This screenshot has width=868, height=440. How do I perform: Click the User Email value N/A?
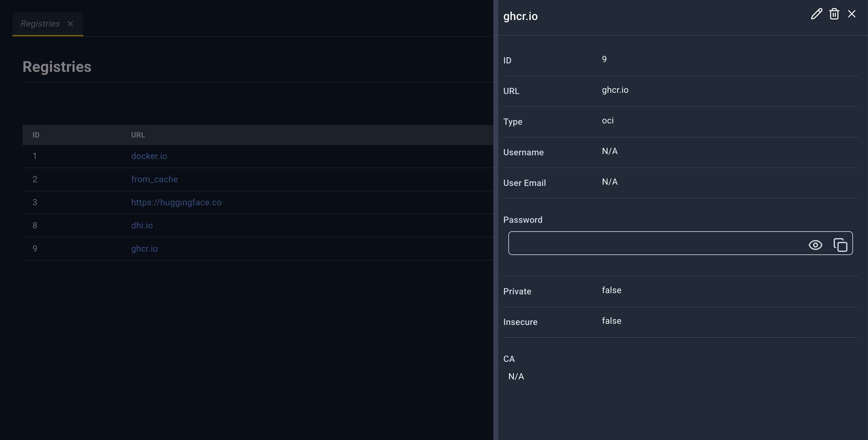(609, 182)
